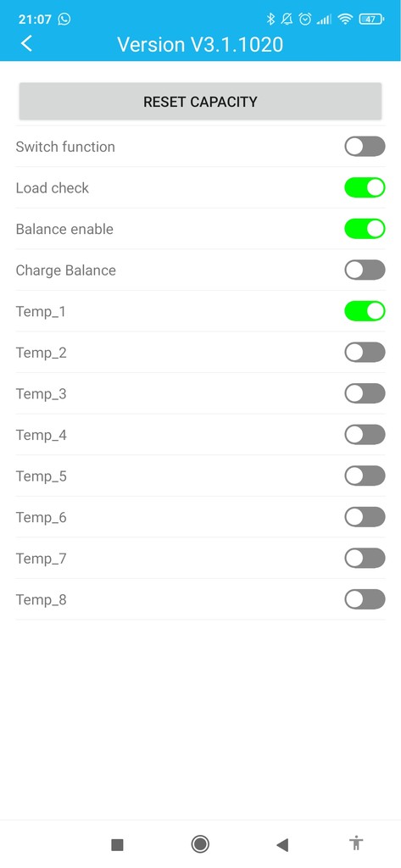This screenshot has height=868, width=401.
Task: Tap the back arrow in header
Action: pyautogui.click(x=26, y=43)
